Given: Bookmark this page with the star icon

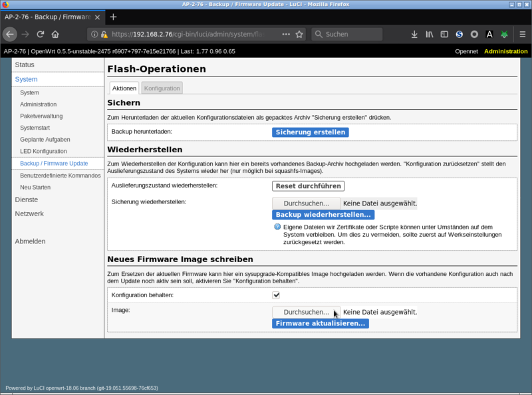Looking at the screenshot, I should pos(299,35).
